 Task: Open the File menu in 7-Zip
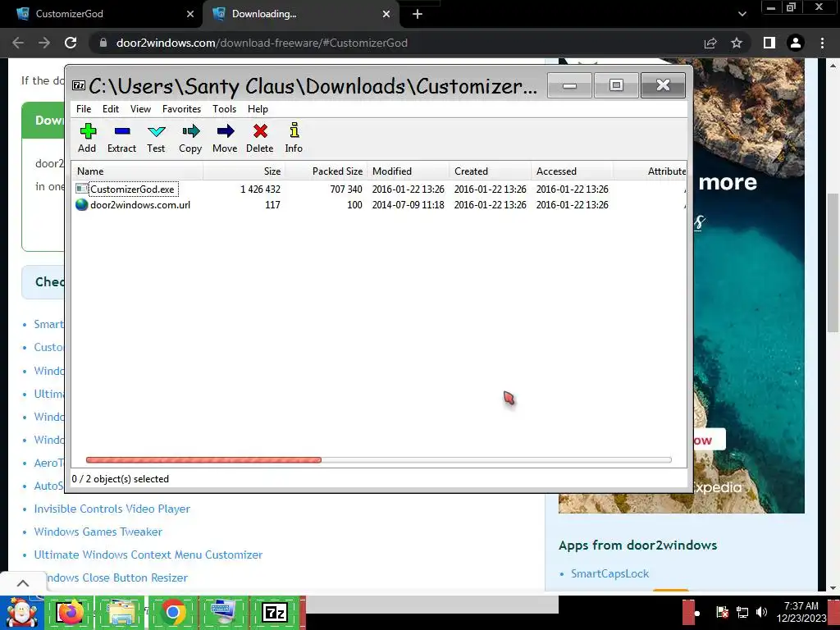click(84, 109)
